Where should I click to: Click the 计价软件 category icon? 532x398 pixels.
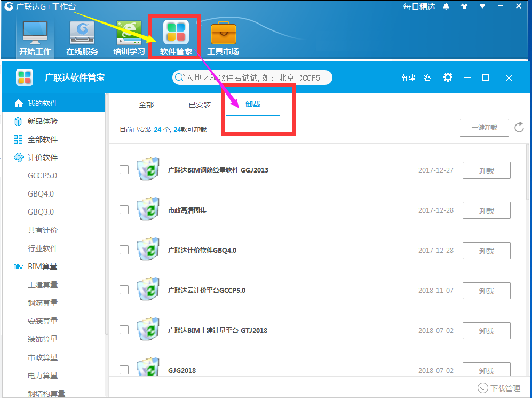19,158
